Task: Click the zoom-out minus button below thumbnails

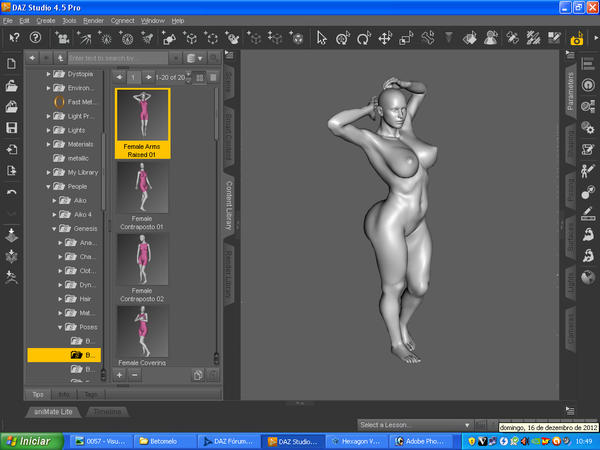Action: click(135, 374)
